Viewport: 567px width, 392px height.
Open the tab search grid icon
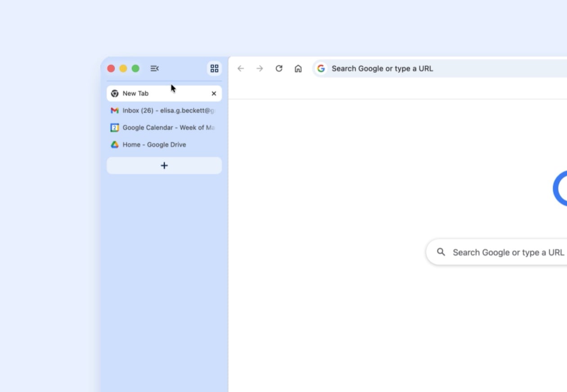pyautogui.click(x=214, y=68)
